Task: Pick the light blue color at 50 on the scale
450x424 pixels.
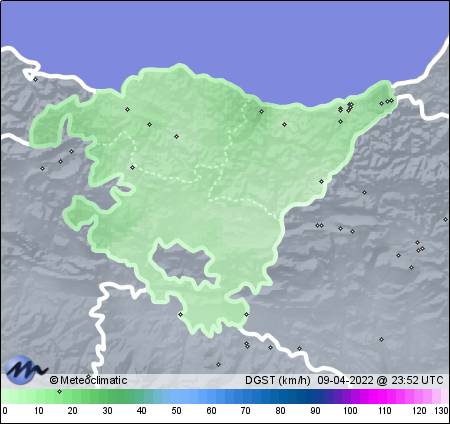Action: pos(177,397)
